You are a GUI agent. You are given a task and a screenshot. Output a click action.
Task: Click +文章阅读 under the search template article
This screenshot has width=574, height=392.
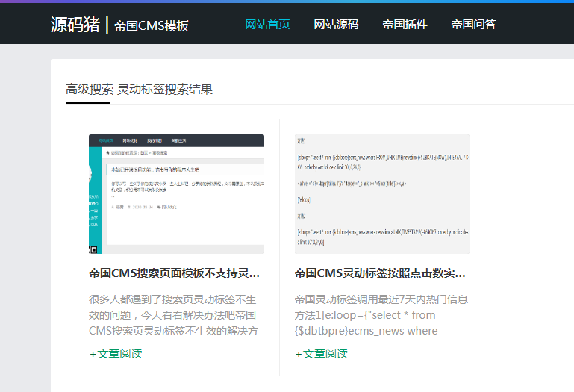click(116, 353)
